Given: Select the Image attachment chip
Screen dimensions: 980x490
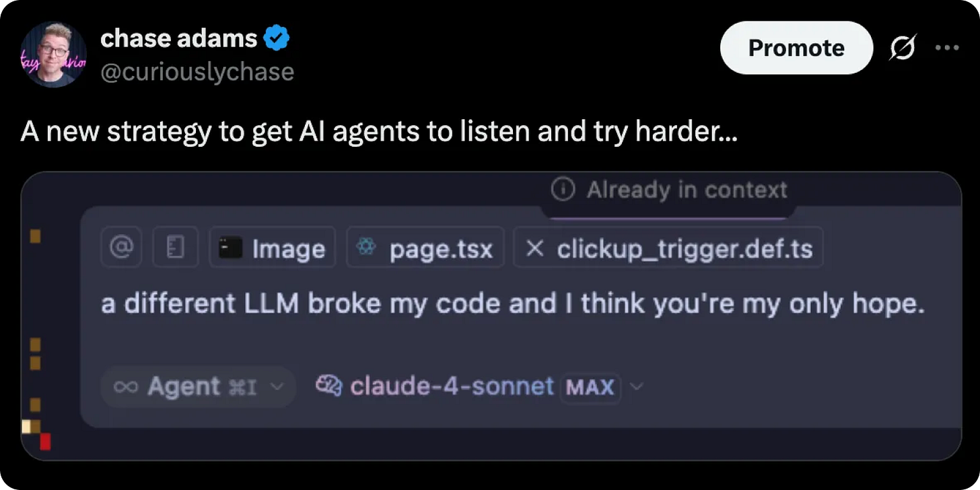Looking at the screenshot, I should click(272, 247).
